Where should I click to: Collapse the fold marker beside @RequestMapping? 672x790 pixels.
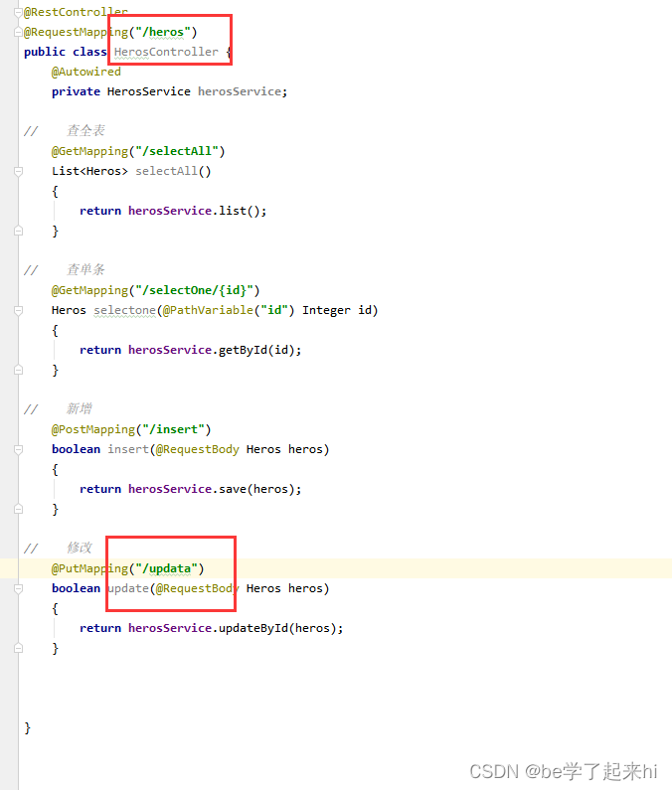pos(18,32)
